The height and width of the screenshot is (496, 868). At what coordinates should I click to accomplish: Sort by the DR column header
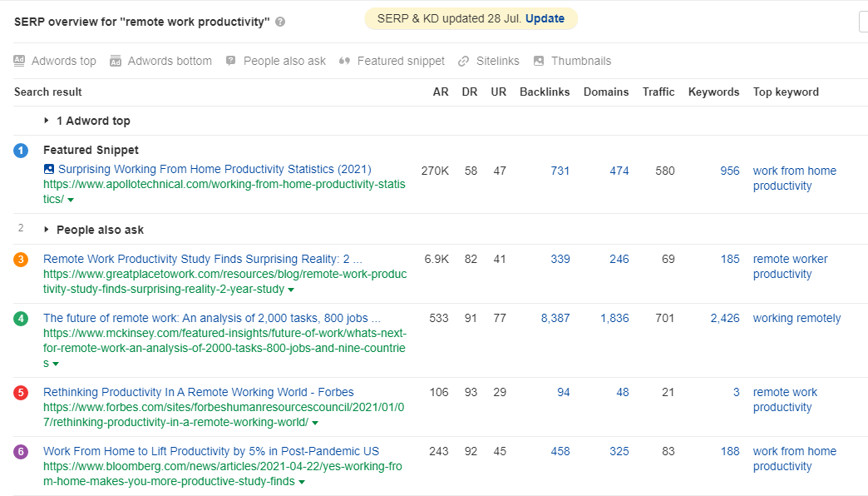[469, 92]
